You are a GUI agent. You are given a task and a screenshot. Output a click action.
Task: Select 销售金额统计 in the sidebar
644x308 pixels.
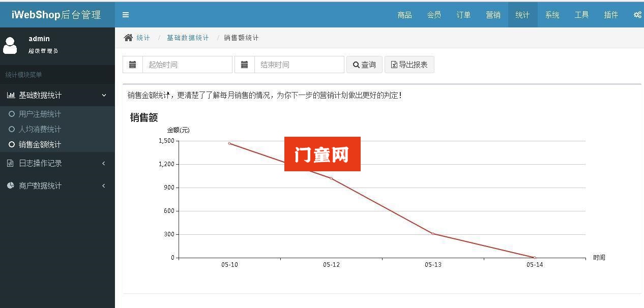(40, 144)
